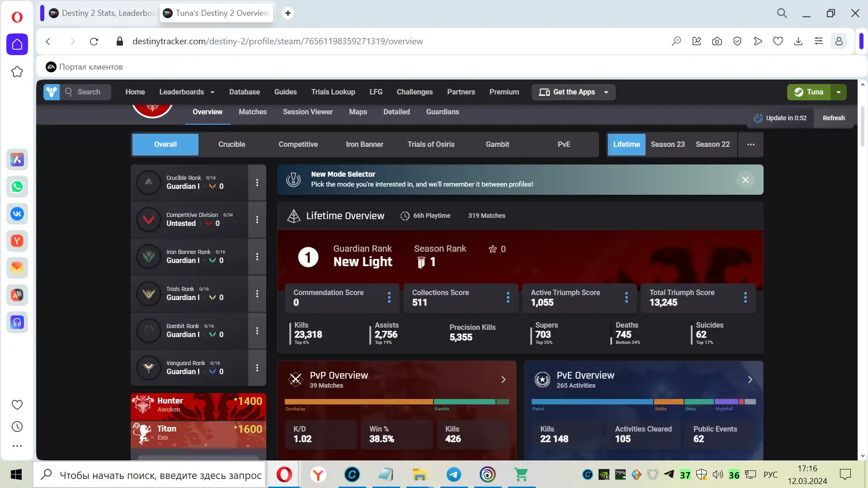Click the Vanguard Rank emblem icon
The height and width of the screenshot is (488, 868).
click(x=149, y=368)
